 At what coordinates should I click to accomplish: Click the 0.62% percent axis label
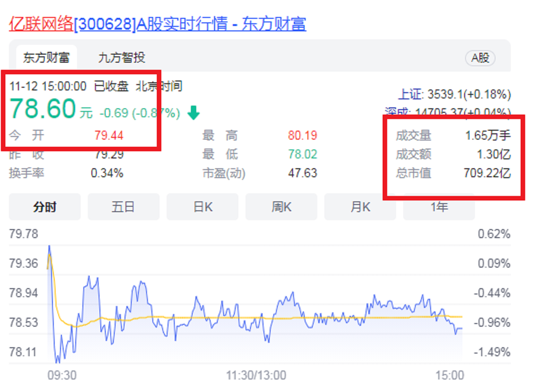494,234
